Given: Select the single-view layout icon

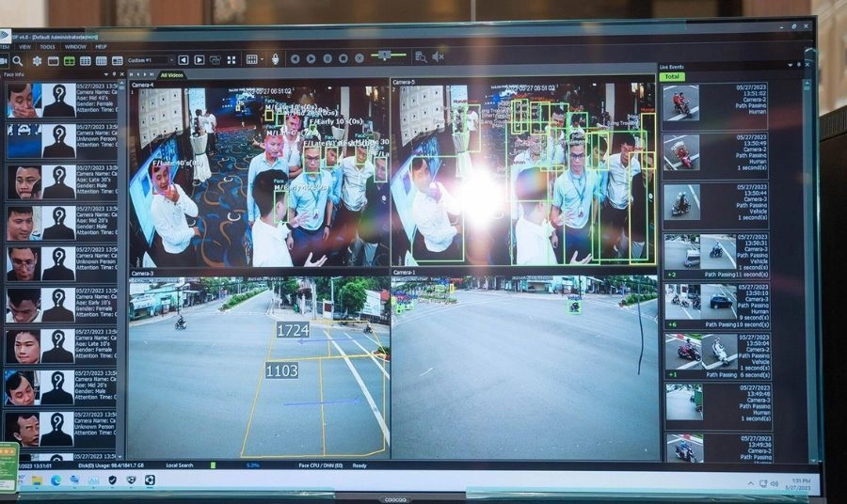Looking at the screenshot, I should click(x=53, y=61).
